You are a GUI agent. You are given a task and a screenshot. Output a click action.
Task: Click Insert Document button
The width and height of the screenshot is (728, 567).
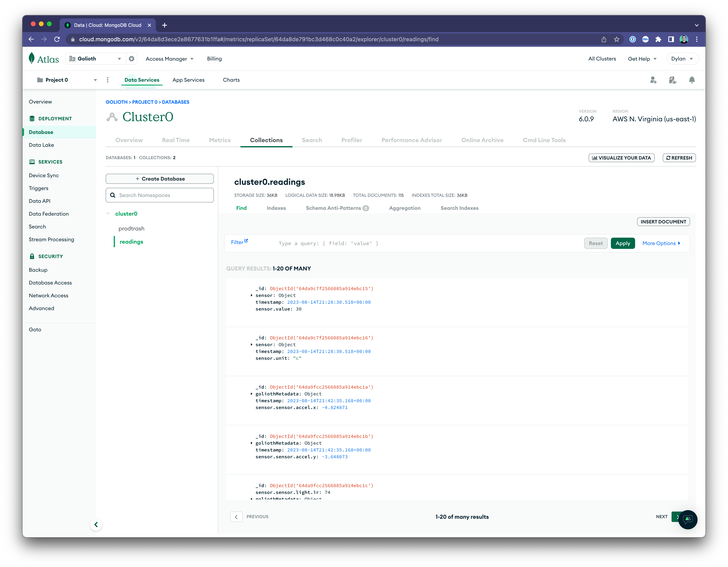(663, 222)
